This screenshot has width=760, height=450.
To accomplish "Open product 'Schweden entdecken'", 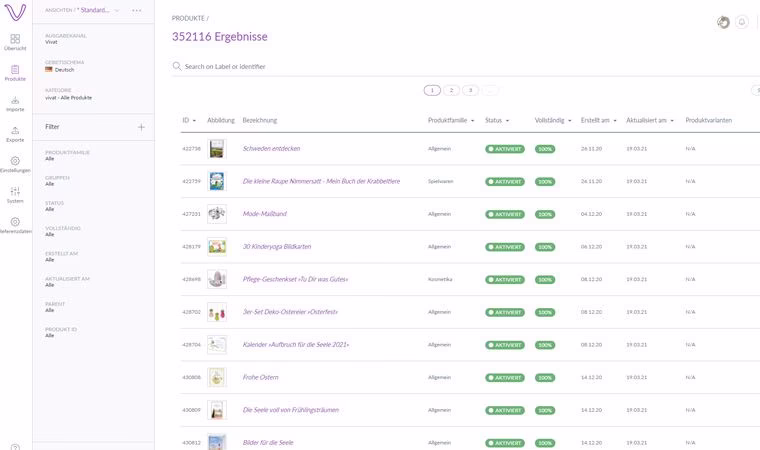I will pyautogui.click(x=271, y=148).
